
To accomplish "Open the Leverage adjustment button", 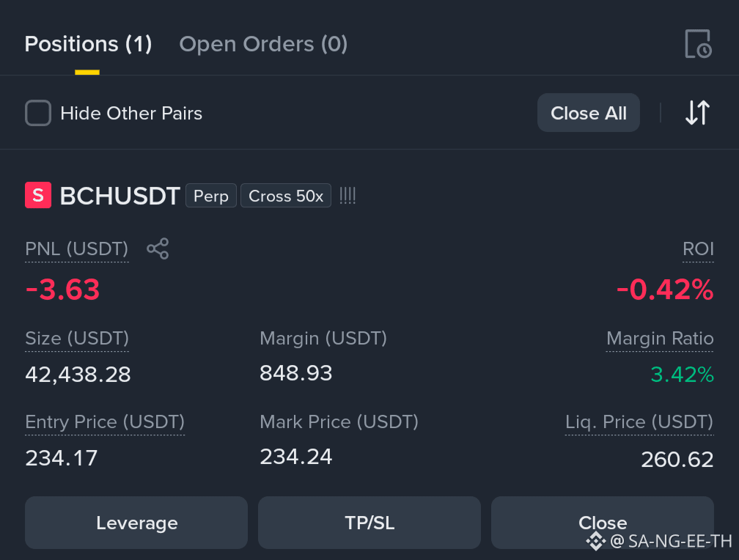I will (x=136, y=523).
